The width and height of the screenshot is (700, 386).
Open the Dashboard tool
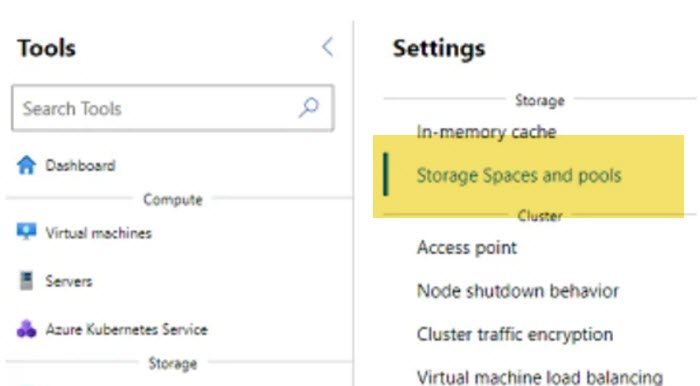(x=80, y=166)
